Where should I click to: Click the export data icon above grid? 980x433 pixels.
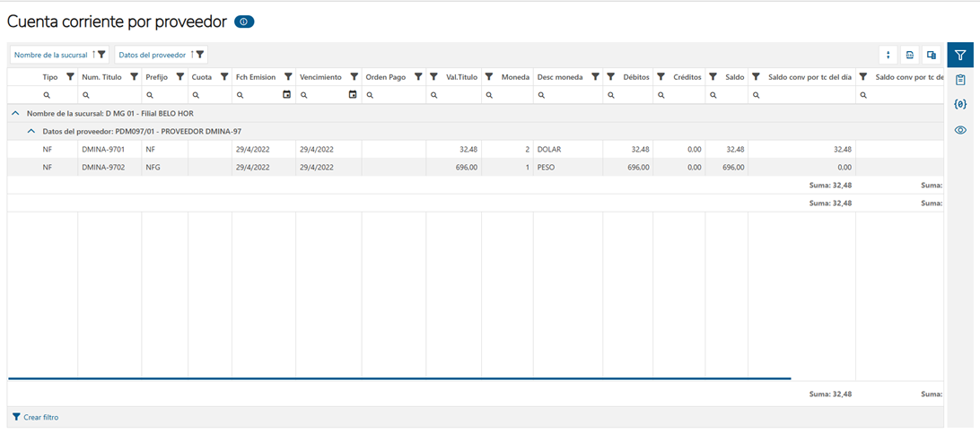click(x=910, y=56)
